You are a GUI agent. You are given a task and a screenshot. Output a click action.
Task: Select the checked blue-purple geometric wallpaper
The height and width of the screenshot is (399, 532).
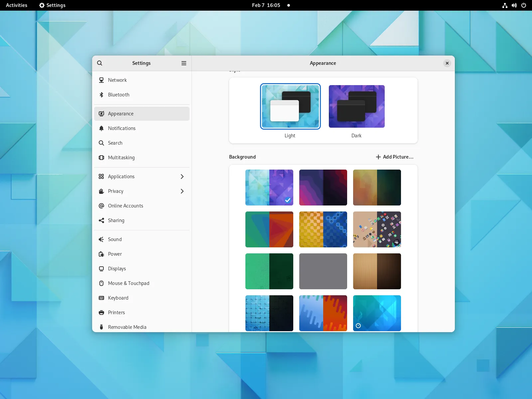pos(269,188)
